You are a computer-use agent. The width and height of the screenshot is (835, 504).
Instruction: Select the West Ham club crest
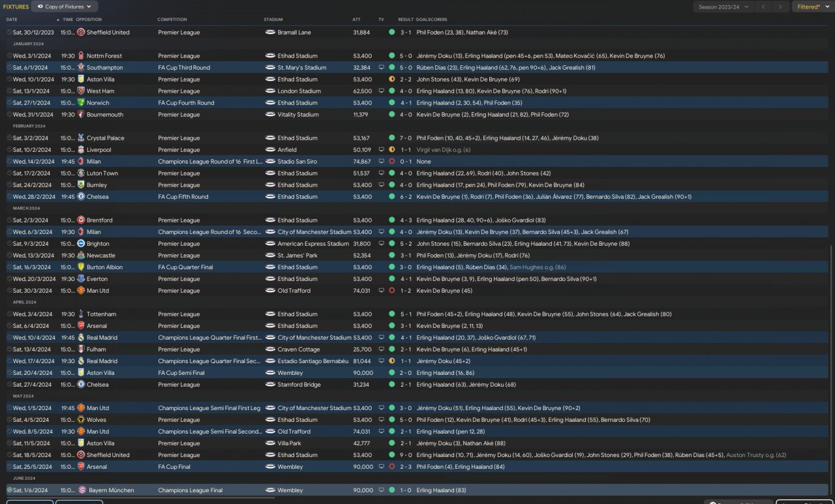click(81, 91)
